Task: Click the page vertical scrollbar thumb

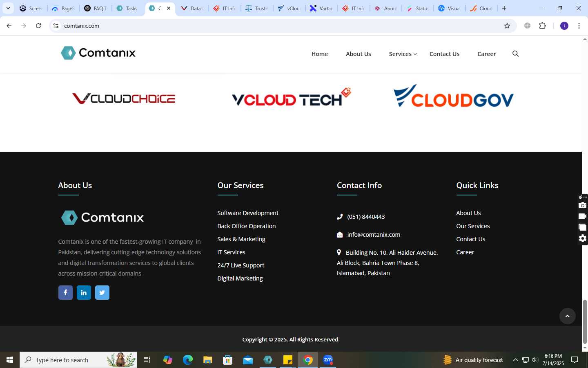Action: (x=585, y=321)
